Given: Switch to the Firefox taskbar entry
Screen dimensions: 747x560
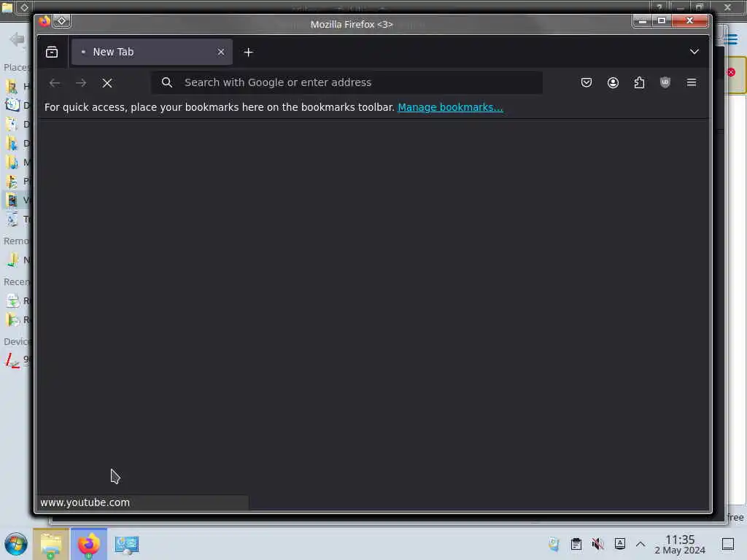Looking at the screenshot, I should click(89, 544).
